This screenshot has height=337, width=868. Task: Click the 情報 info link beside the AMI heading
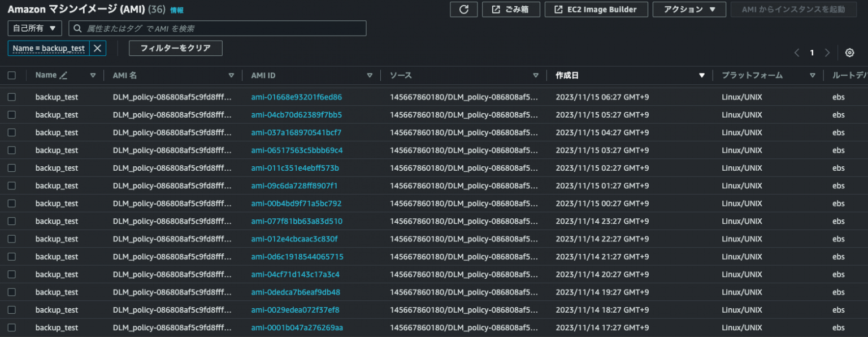(174, 10)
